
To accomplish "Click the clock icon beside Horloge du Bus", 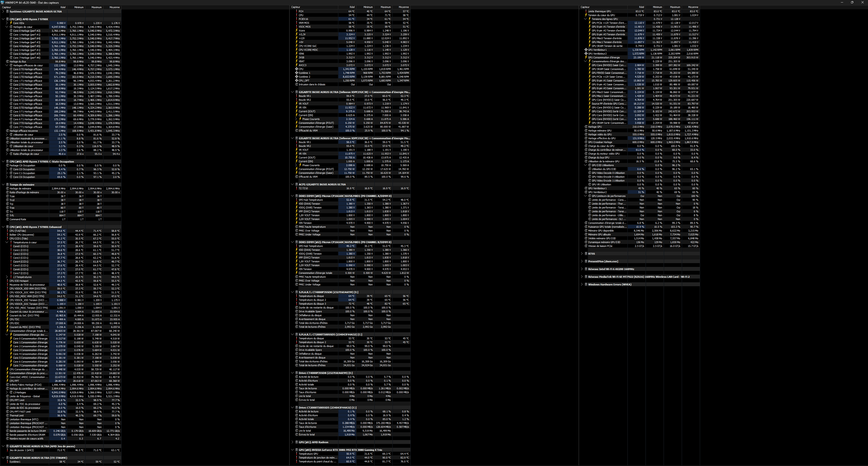I will pos(7,62).
